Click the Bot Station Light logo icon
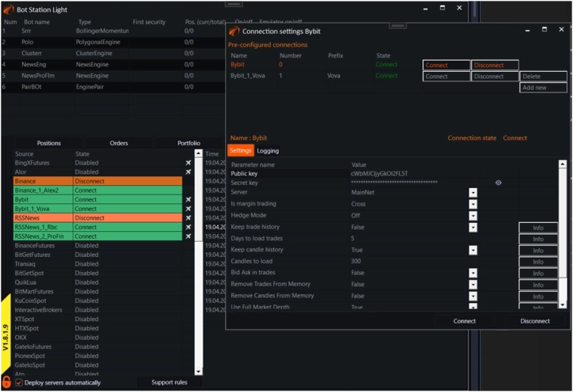 (x=8, y=10)
